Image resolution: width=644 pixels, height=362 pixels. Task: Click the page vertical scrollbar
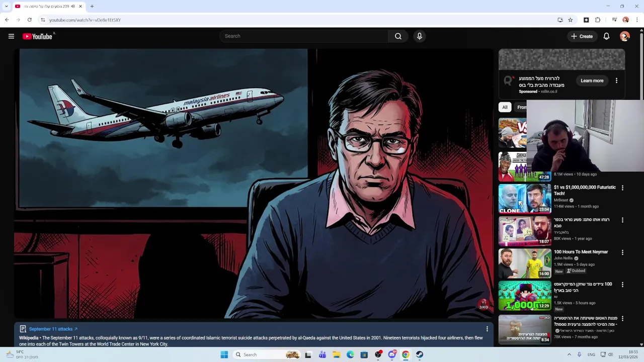(x=641, y=65)
